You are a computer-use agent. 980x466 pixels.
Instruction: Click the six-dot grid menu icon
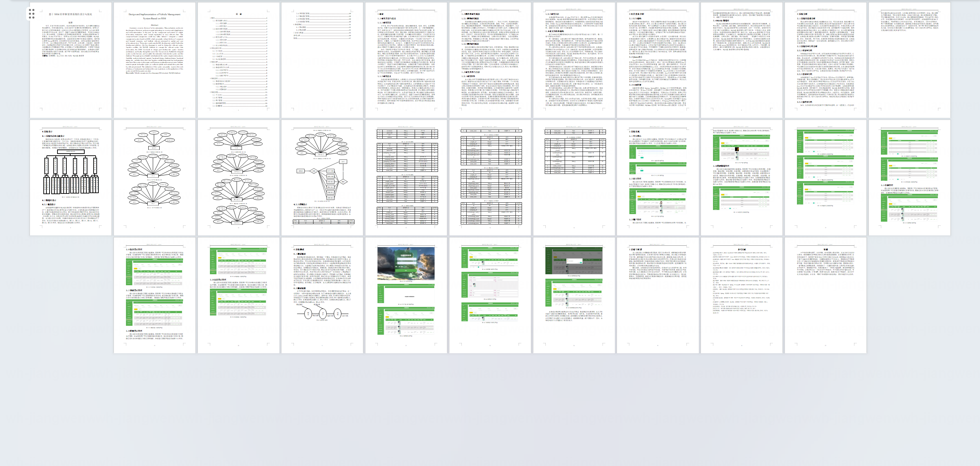[32, 14]
